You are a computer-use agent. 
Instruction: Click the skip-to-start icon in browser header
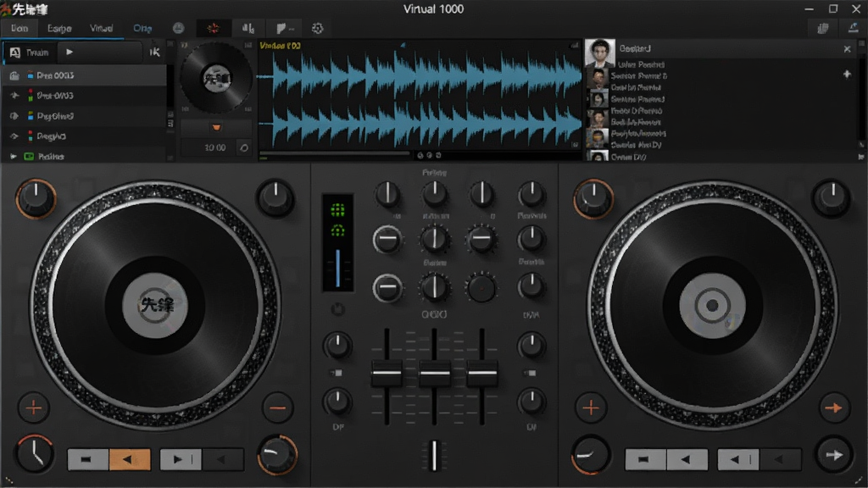(154, 52)
